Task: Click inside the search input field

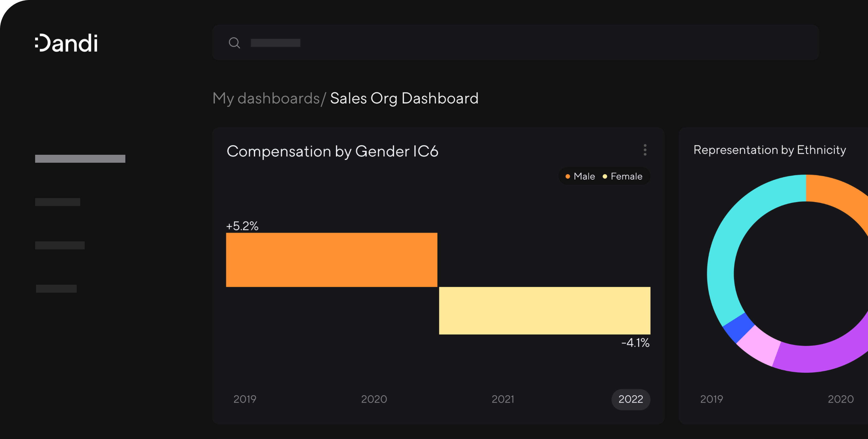Action: (506, 43)
